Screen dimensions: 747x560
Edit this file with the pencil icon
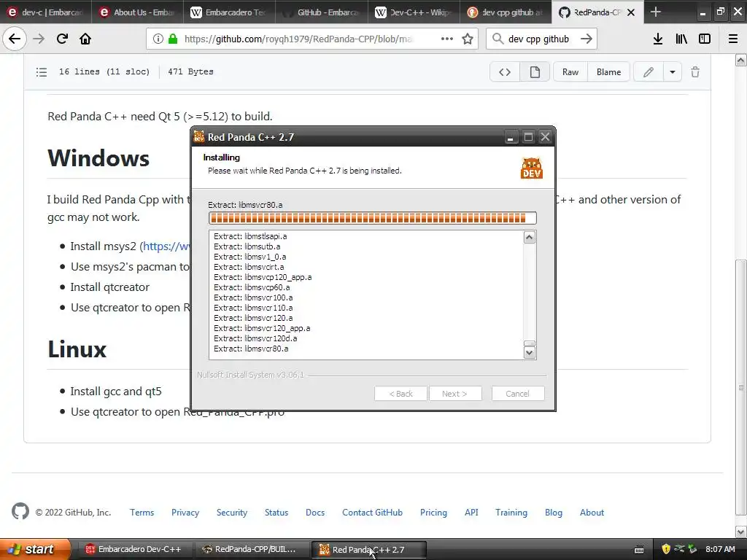[x=649, y=72]
